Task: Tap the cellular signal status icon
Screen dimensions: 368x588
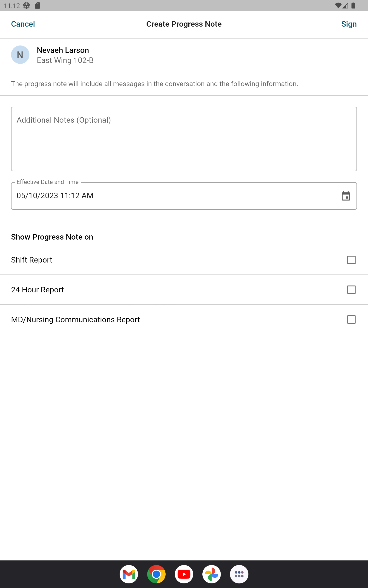Action: click(x=345, y=5)
